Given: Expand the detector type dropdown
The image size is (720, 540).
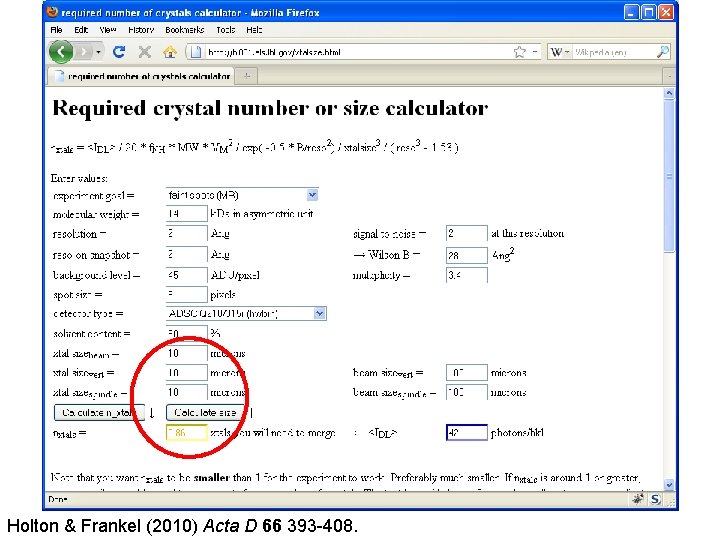Looking at the screenshot, I should pos(320,314).
